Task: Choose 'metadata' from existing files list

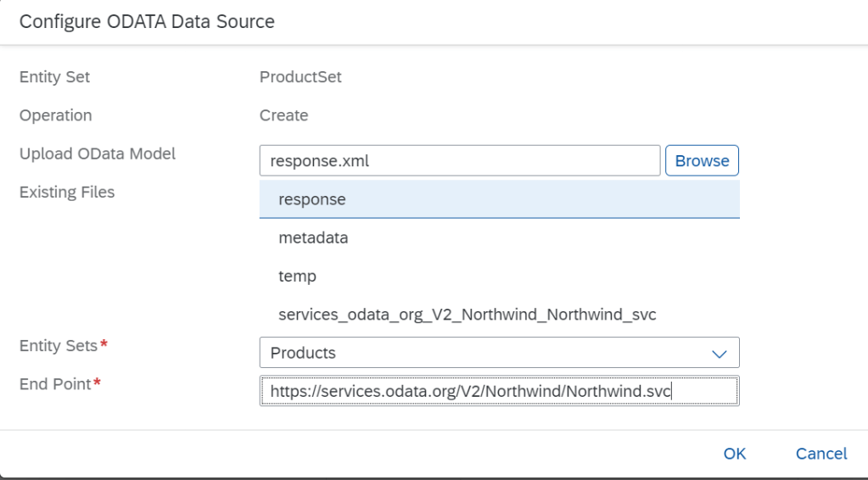Action: [499, 238]
